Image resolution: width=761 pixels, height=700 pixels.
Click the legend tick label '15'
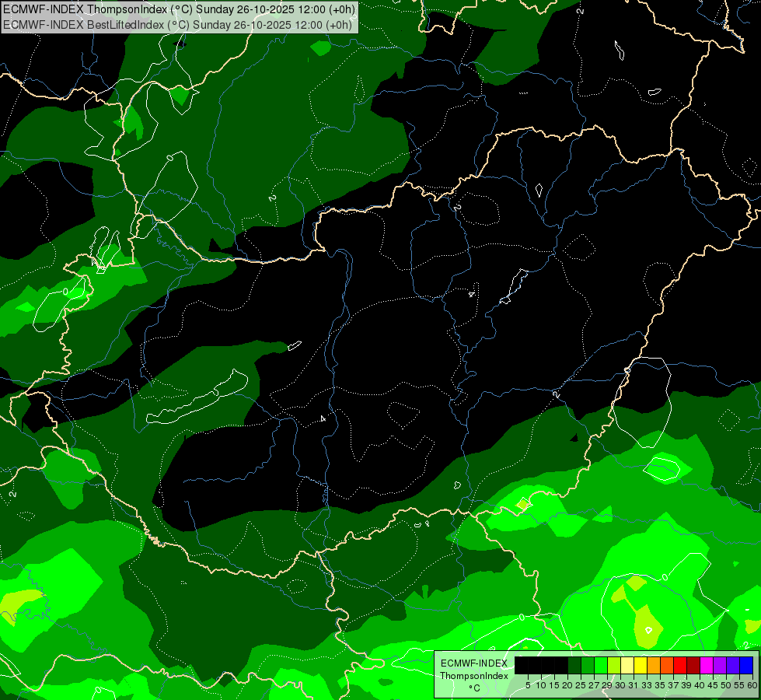coord(554,685)
